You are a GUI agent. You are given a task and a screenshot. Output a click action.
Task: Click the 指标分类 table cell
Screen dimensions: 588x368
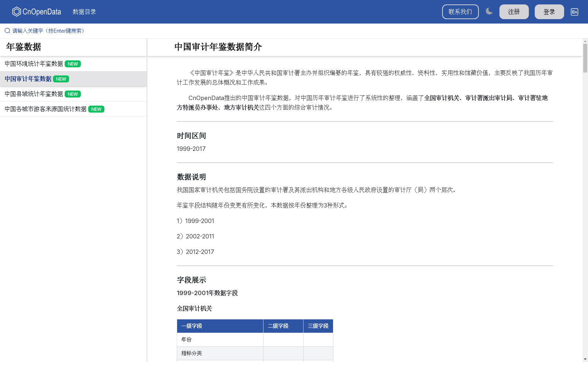(x=220, y=353)
